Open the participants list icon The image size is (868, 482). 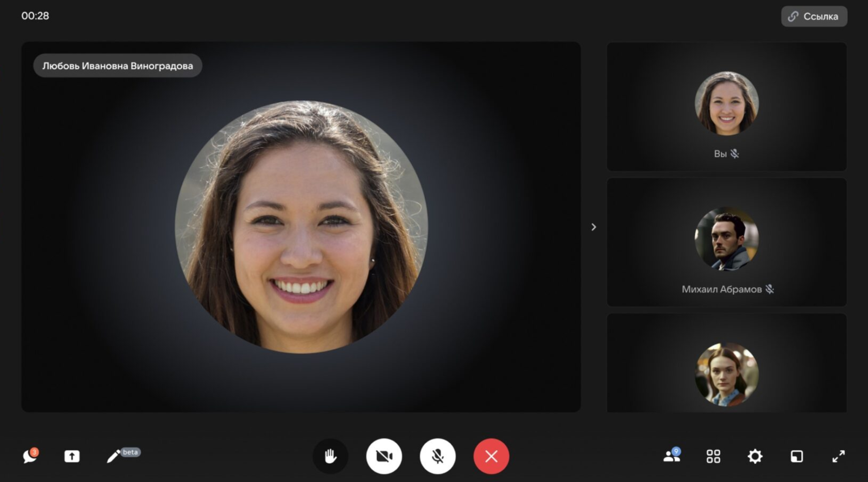click(x=672, y=456)
